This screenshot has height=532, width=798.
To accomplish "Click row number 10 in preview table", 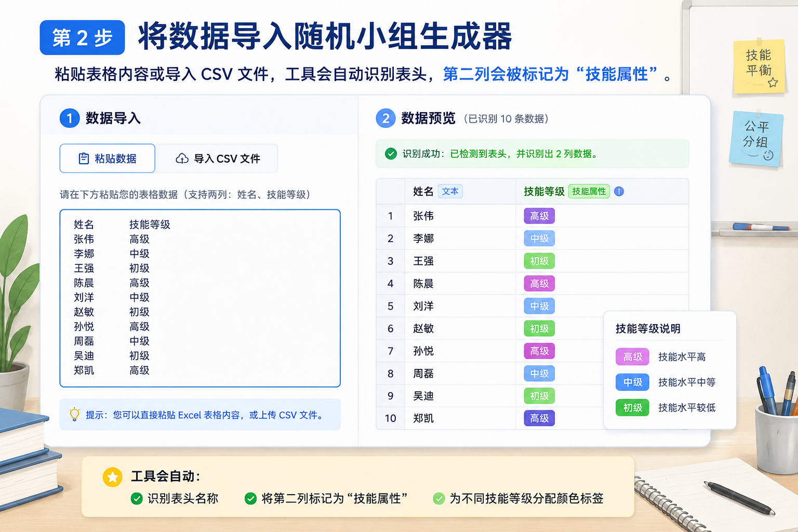I will [x=390, y=418].
